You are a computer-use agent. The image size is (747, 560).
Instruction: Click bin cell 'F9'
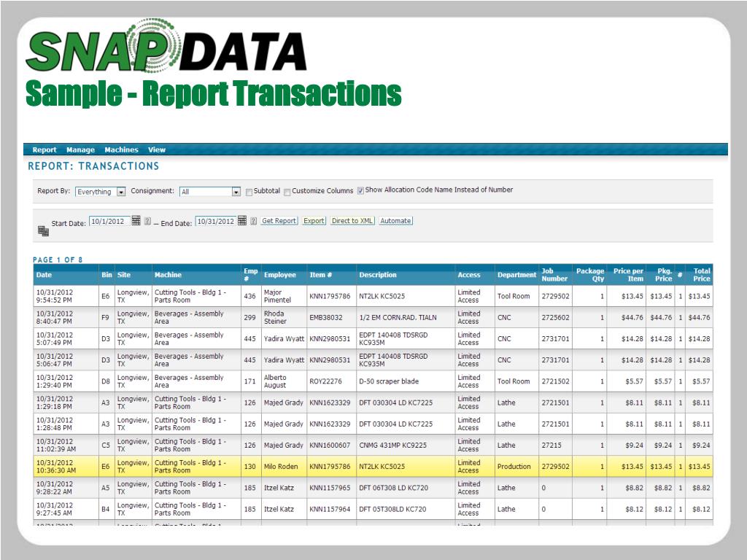click(x=105, y=318)
